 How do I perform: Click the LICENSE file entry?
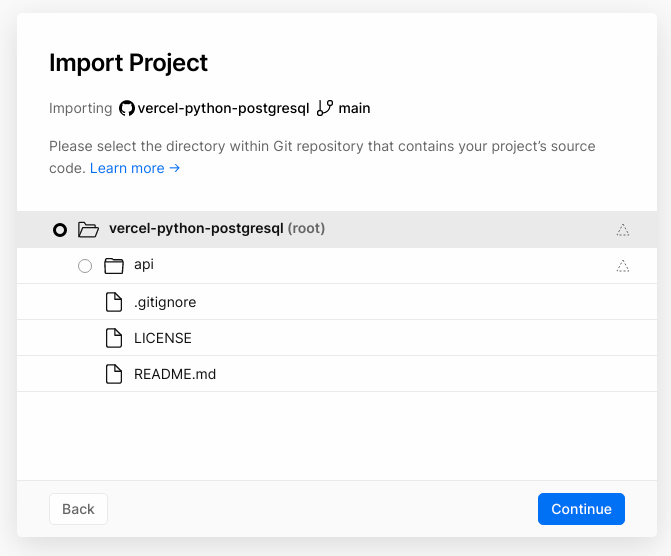(163, 338)
